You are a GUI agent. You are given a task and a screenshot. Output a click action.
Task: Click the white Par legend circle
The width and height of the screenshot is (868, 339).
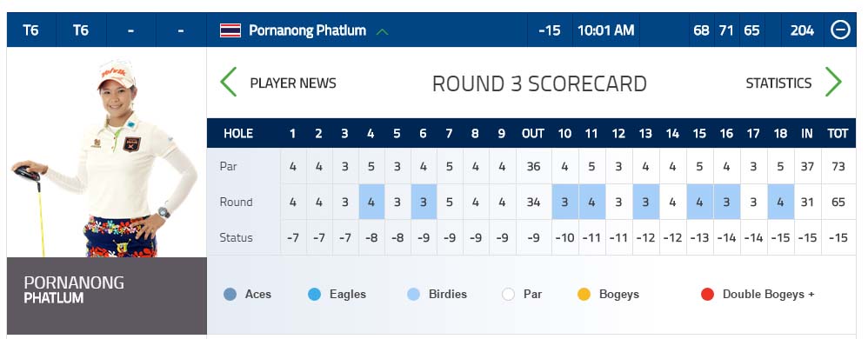[x=508, y=294]
